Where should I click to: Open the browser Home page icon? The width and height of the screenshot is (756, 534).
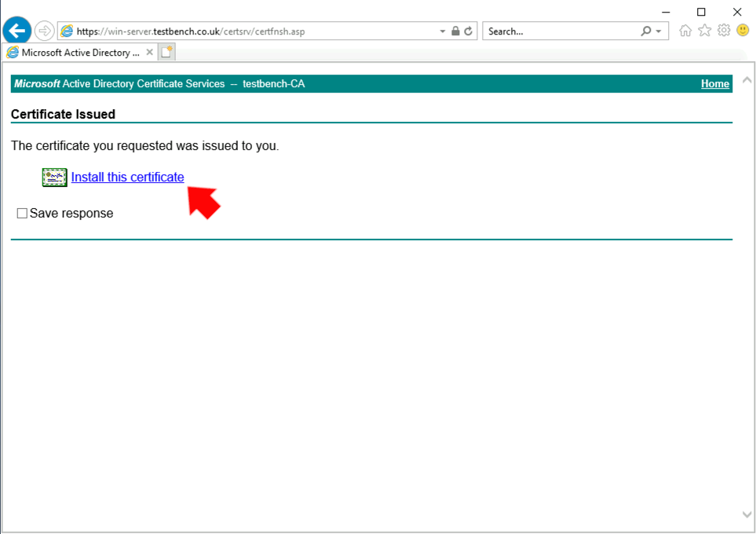(x=685, y=31)
